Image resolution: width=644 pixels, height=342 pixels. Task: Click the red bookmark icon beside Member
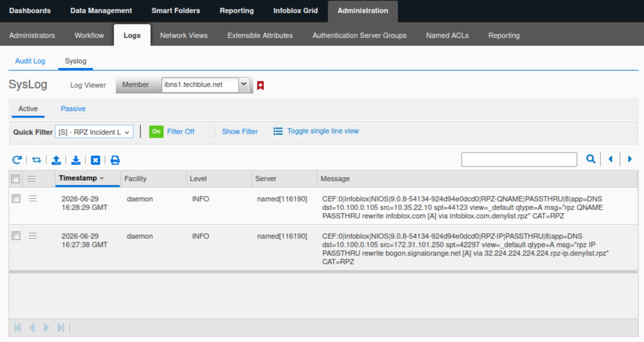coord(260,85)
